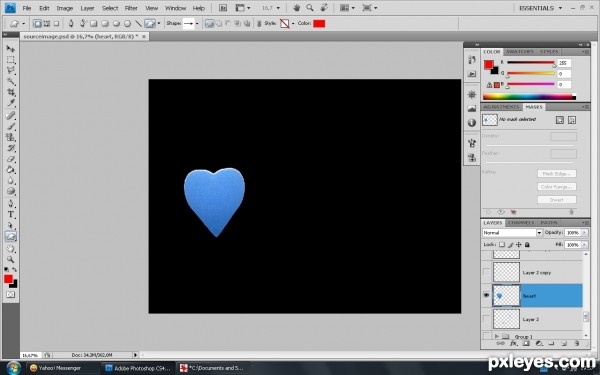The height and width of the screenshot is (375, 600).
Task: Select the Crop tool
Action: (x=11, y=92)
